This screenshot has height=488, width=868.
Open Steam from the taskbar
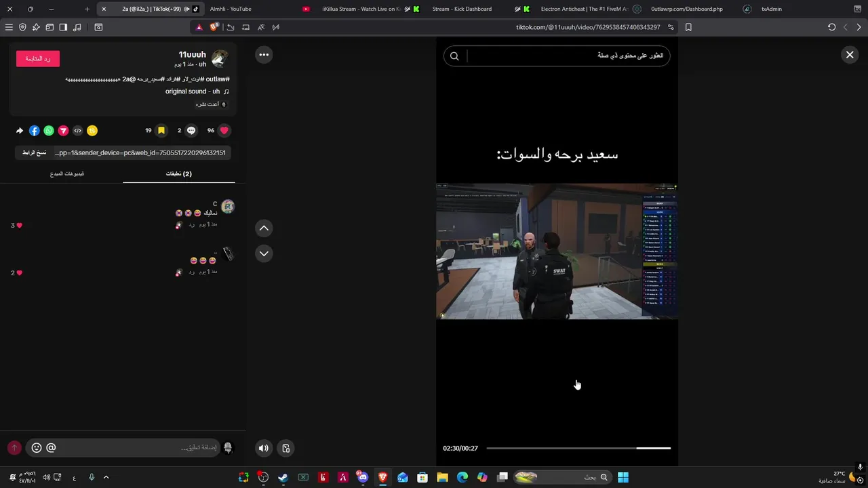point(283,477)
